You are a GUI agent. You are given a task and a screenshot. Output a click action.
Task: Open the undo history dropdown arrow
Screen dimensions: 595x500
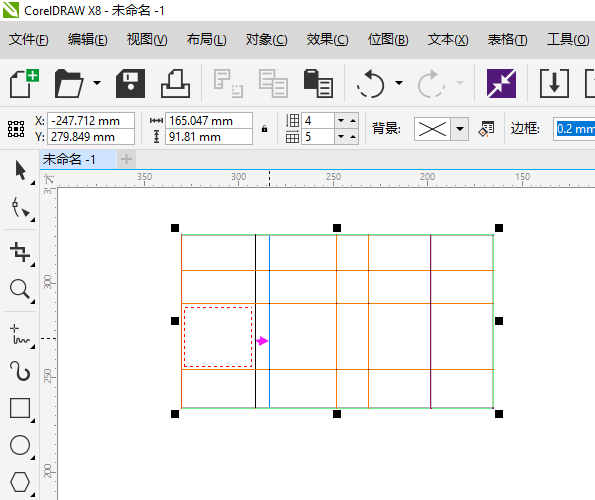click(399, 83)
